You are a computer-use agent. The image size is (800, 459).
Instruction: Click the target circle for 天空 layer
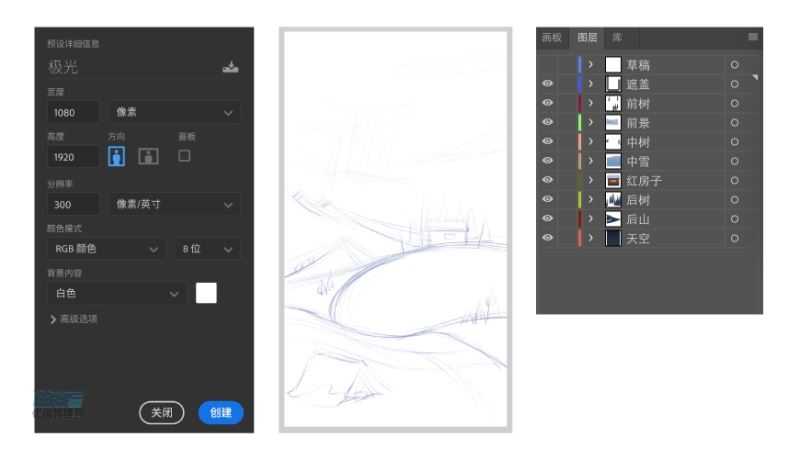click(734, 239)
